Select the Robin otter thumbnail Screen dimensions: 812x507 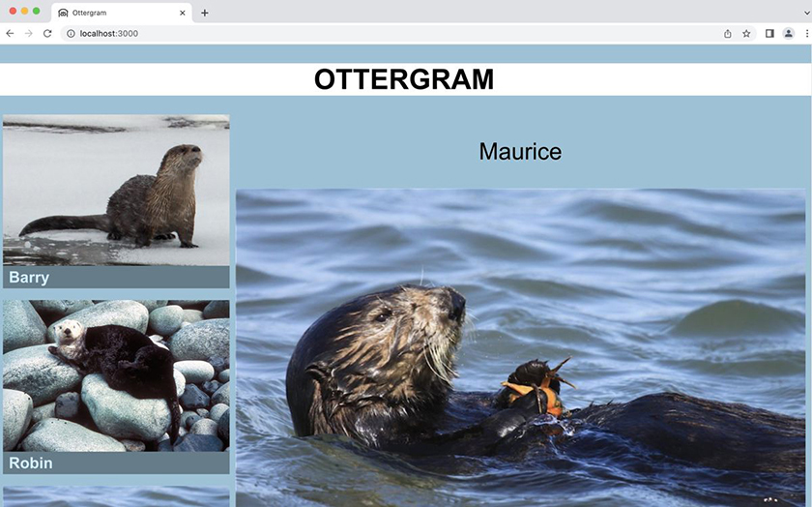tap(116, 375)
